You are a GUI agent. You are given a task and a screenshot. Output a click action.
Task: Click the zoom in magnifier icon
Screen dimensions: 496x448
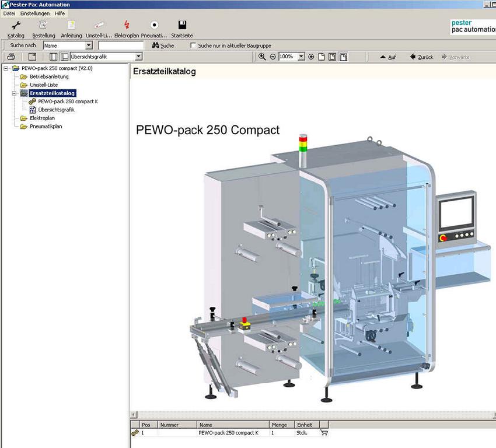pos(262,57)
